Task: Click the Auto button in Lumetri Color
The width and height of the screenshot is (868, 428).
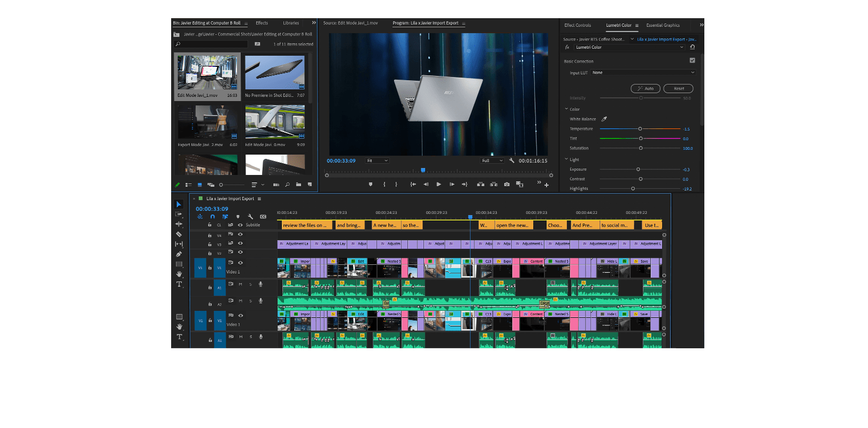Action: (x=646, y=89)
